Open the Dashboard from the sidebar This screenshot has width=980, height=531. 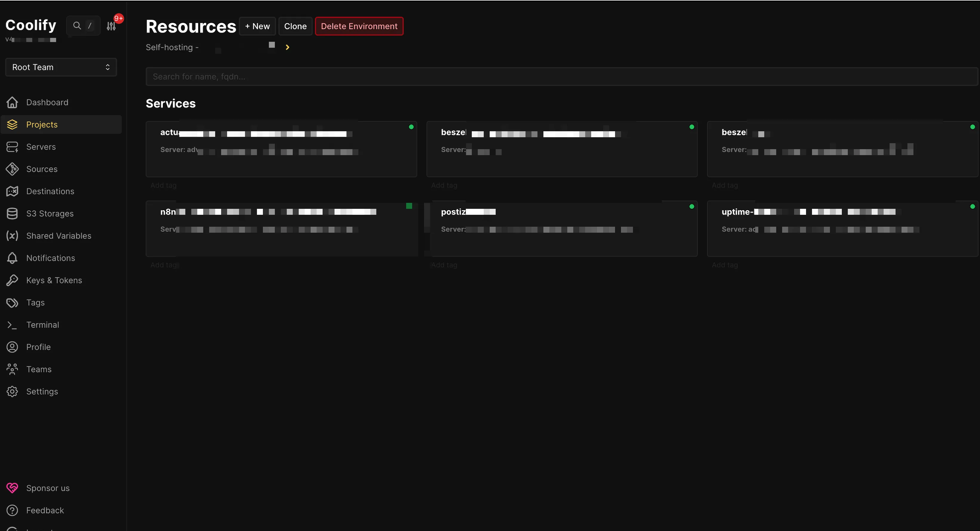[47, 102]
